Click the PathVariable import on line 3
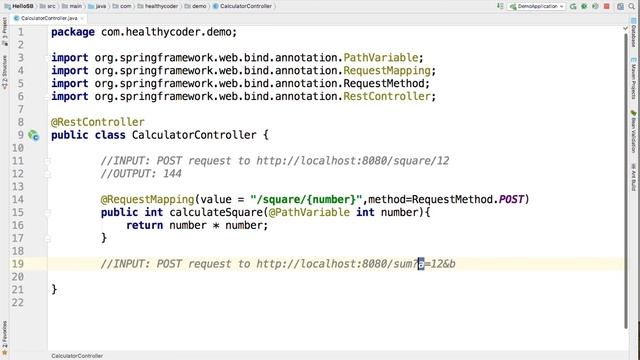The width and height of the screenshot is (640, 360). pyautogui.click(x=381, y=58)
